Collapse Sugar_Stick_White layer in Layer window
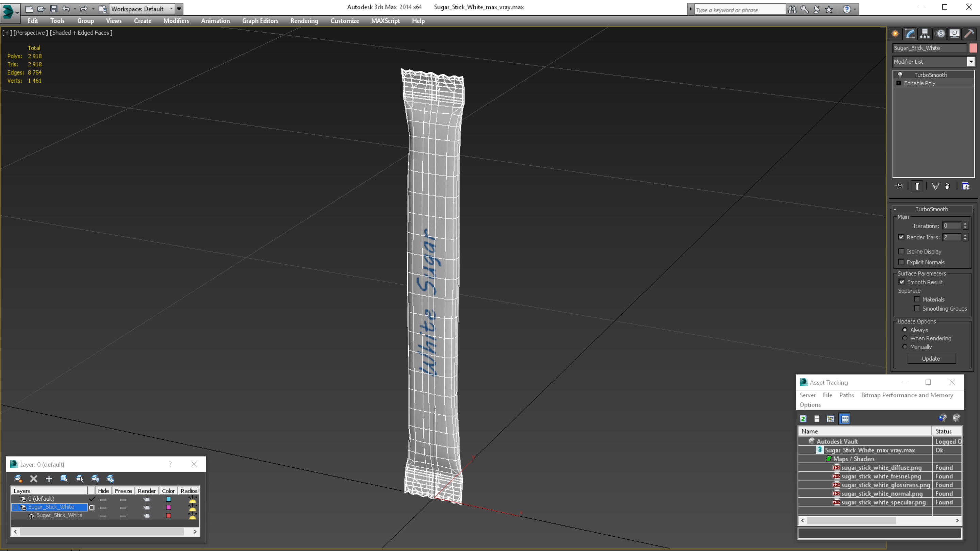 pyautogui.click(x=15, y=507)
